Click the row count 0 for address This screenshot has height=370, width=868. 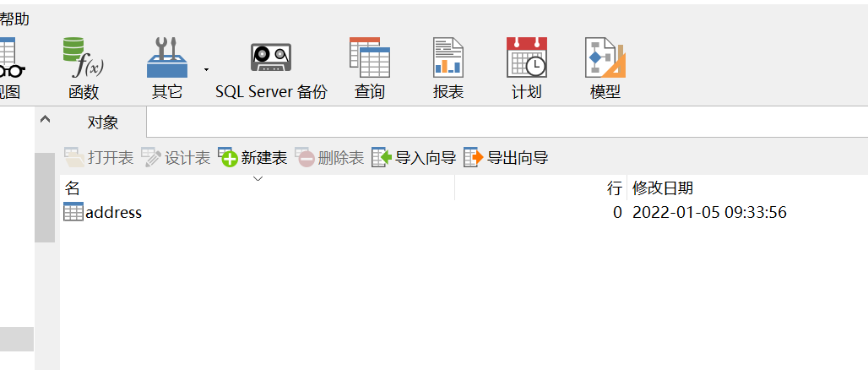tap(617, 212)
